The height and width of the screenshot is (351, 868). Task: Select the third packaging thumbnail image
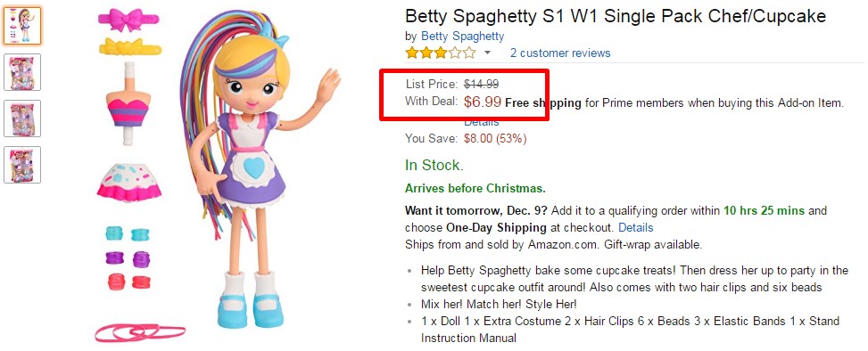pos(22,118)
